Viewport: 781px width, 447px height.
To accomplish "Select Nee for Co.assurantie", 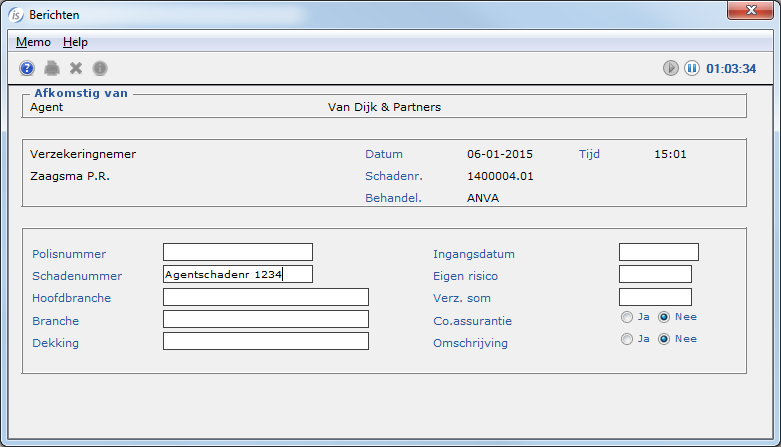I will (663, 317).
